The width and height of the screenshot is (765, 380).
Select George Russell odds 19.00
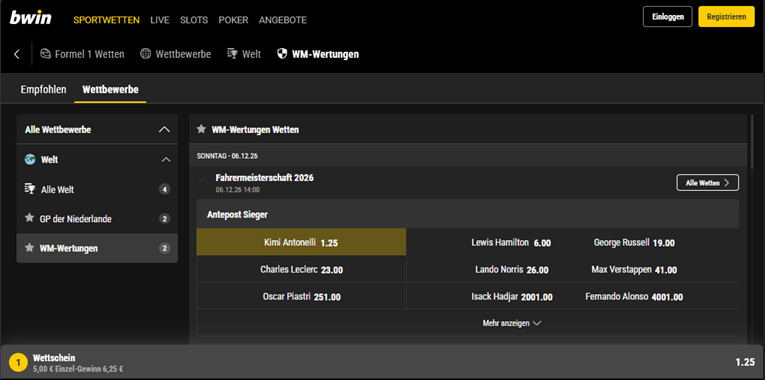(634, 242)
